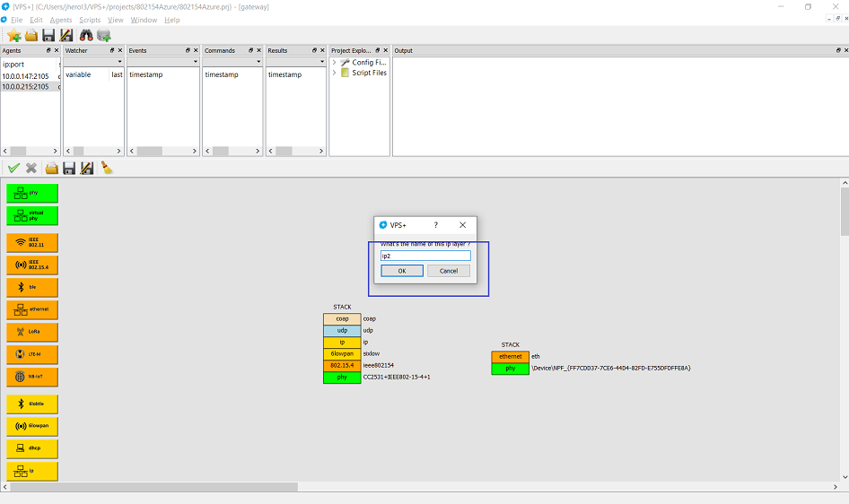The height and width of the screenshot is (504, 849).
Task: Click the database add icon in toolbar
Action: (104, 35)
